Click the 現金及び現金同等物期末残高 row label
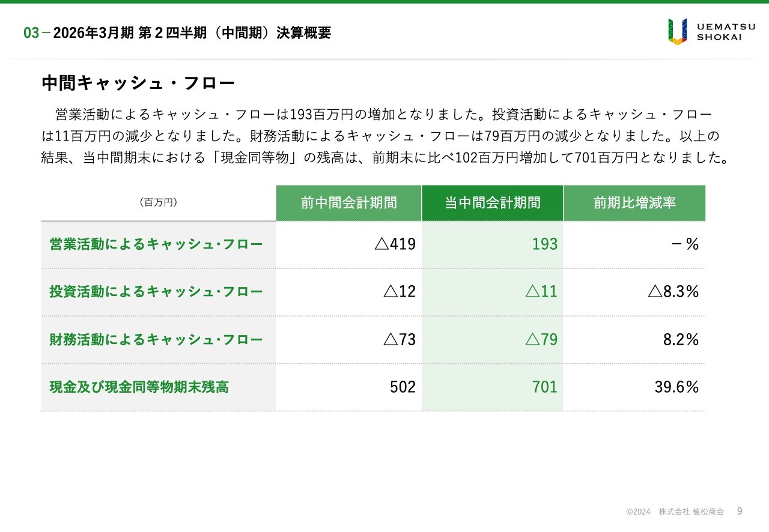769x532 pixels. click(x=139, y=387)
